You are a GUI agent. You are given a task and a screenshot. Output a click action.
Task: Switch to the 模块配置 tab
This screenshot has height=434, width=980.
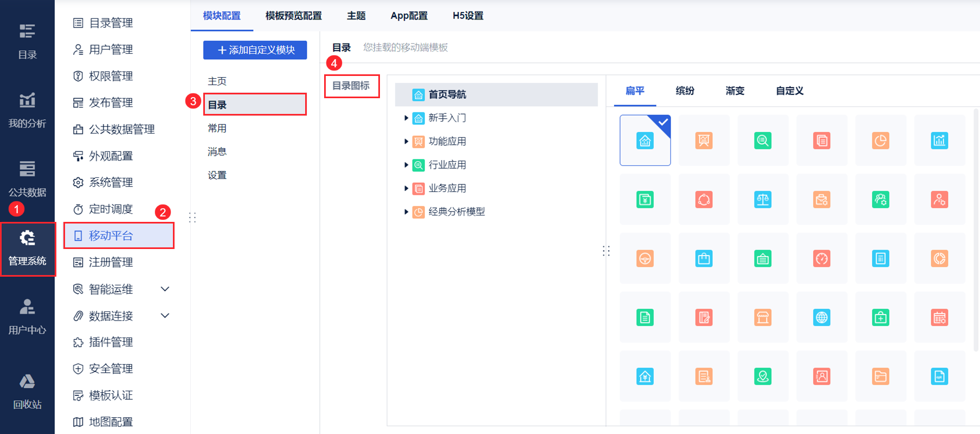coord(222,16)
